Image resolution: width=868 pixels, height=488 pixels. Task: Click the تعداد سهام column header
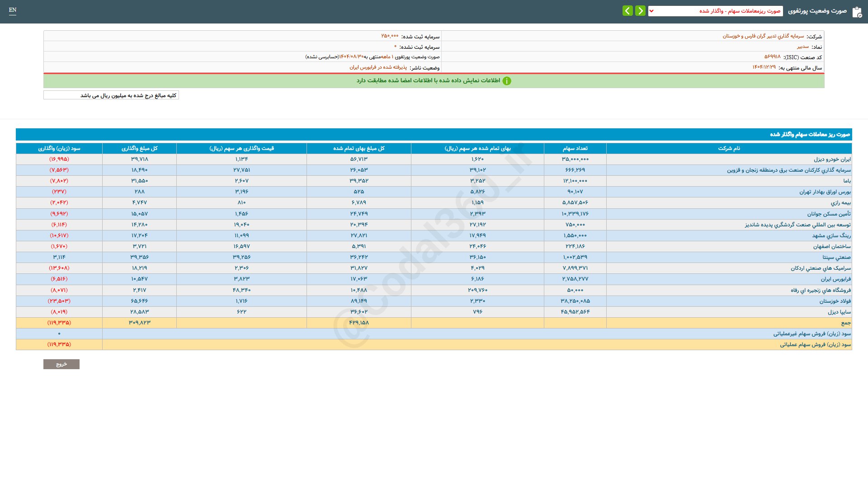pos(575,148)
